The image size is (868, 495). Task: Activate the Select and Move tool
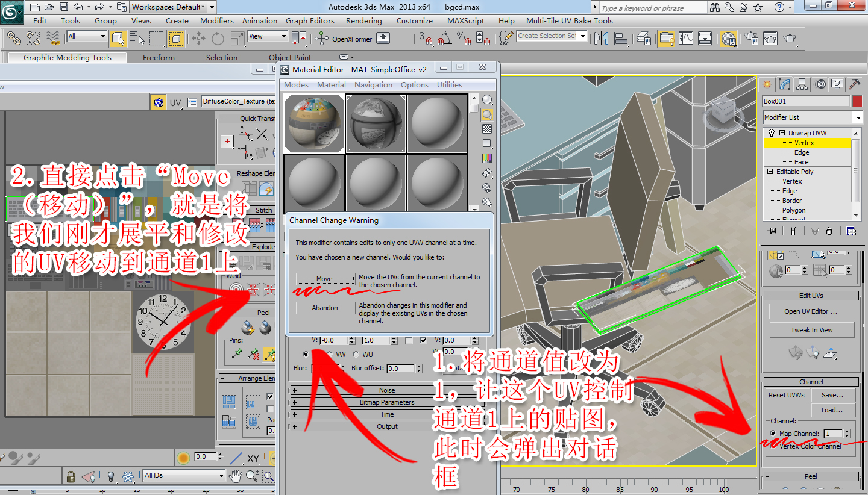[x=198, y=39]
